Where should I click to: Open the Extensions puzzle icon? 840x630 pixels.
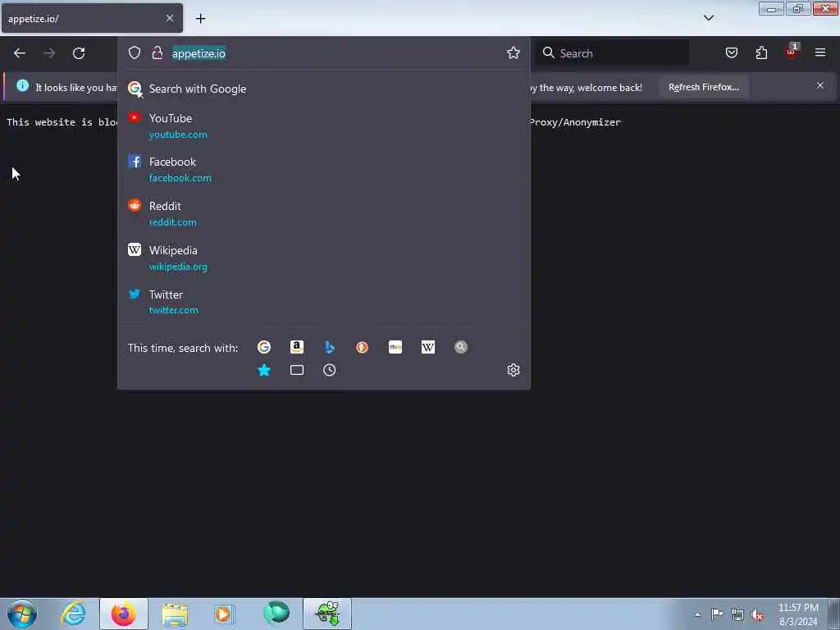[x=761, y=52]
